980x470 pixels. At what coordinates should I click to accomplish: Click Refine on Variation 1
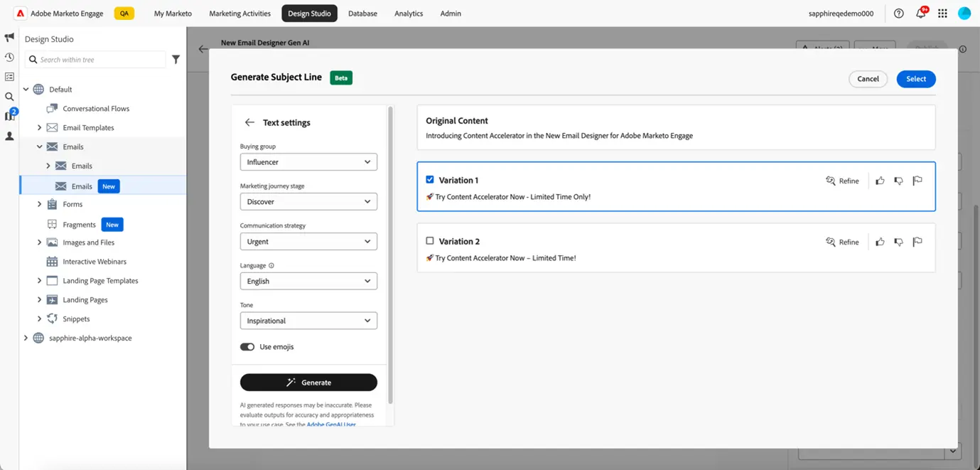(842, 181)
